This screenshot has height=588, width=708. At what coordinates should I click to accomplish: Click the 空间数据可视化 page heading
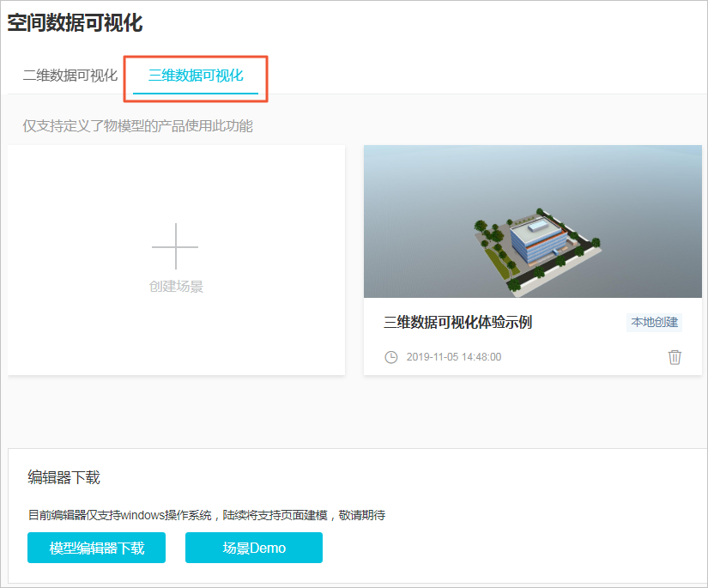tap(75, 23)
